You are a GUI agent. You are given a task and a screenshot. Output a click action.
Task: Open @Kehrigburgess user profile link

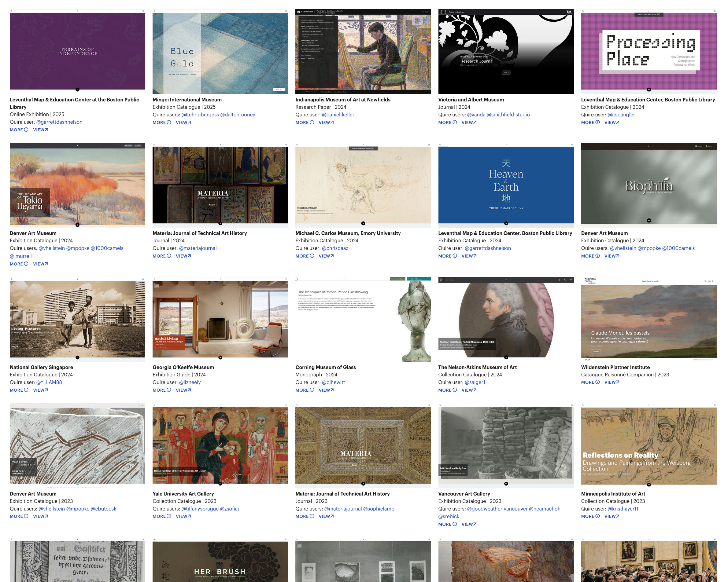point(200,115)
